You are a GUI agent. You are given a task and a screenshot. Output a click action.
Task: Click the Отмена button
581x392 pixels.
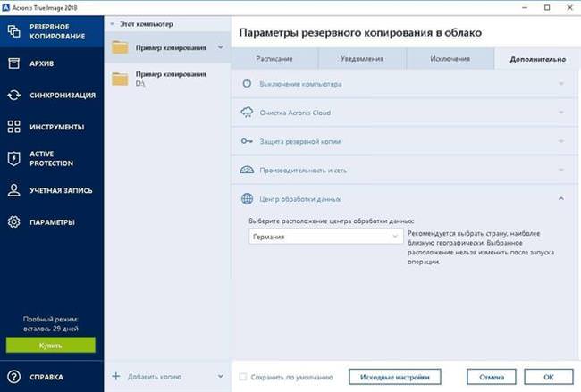492,377
